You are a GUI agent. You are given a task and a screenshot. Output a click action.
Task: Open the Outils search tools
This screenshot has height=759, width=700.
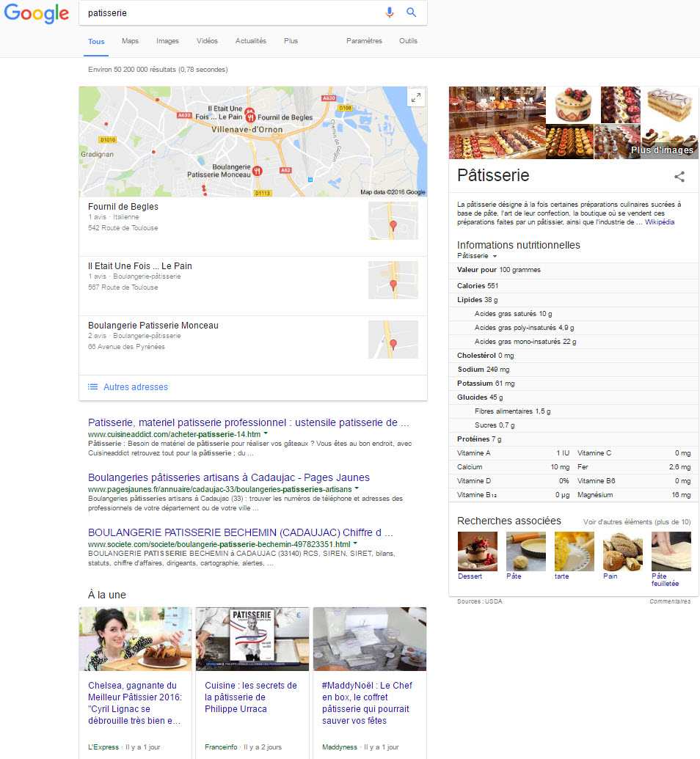(x=408, y=41)
